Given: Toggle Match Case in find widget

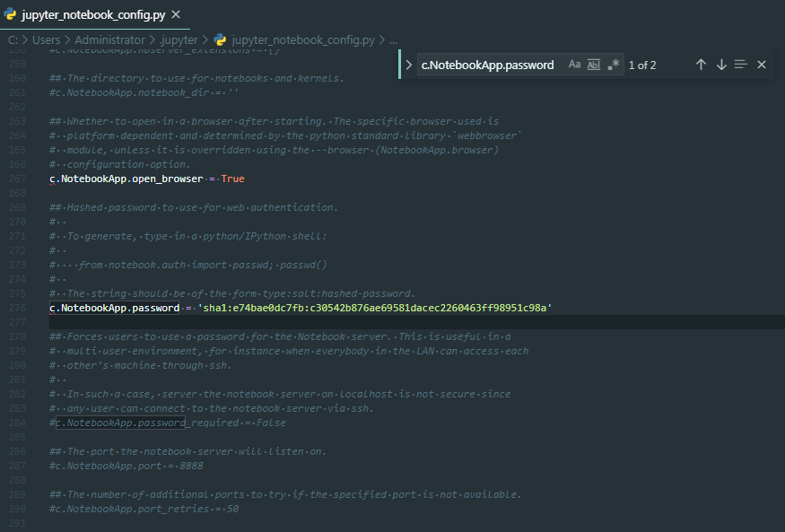Looking at the screenshot, I should tap(574, 65).
